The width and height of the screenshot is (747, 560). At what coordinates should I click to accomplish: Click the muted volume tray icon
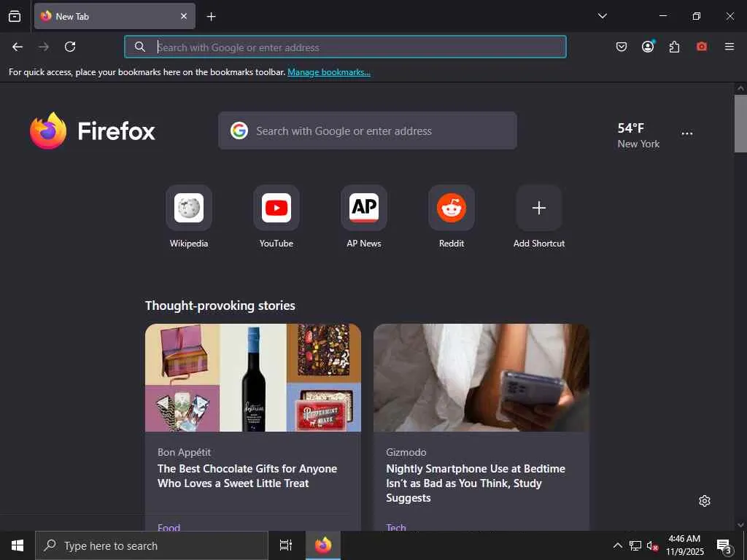pos(652,545)
